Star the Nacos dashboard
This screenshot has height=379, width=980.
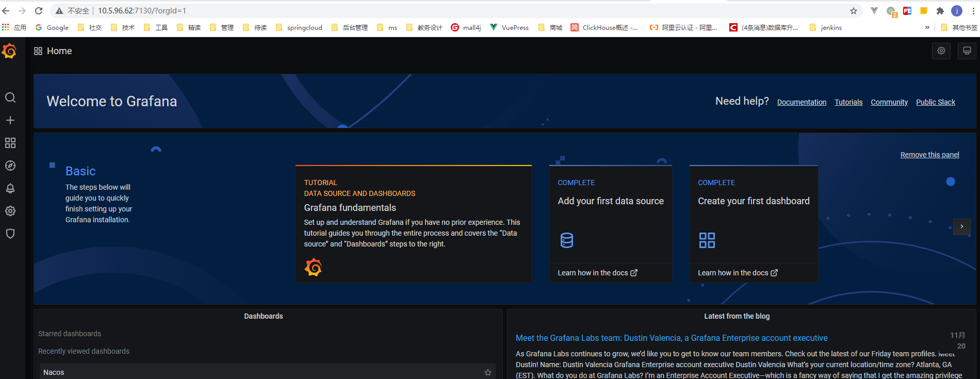(488, 372)
